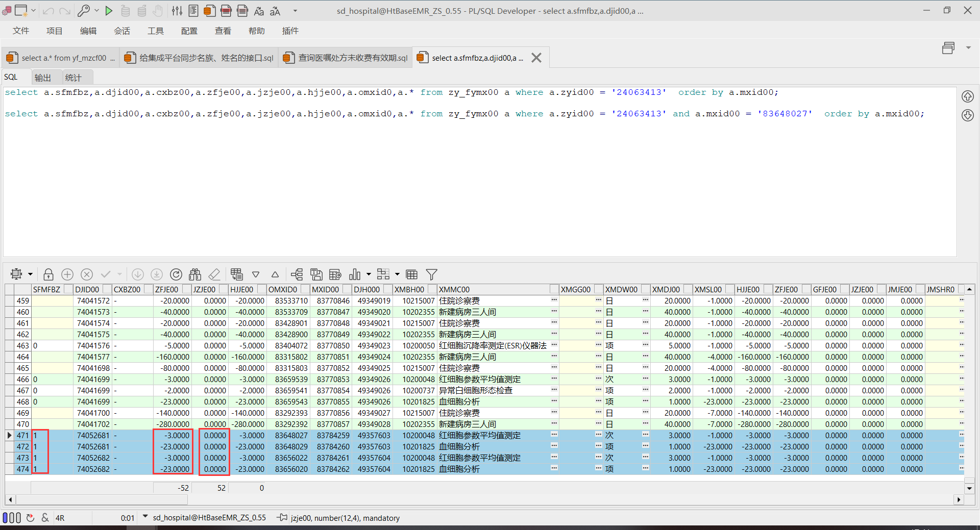Toggle the checkbox beside ZFJE00 column header
Image resolution: width=980 pixels, height=530 pixels.
tap(187, 289)
